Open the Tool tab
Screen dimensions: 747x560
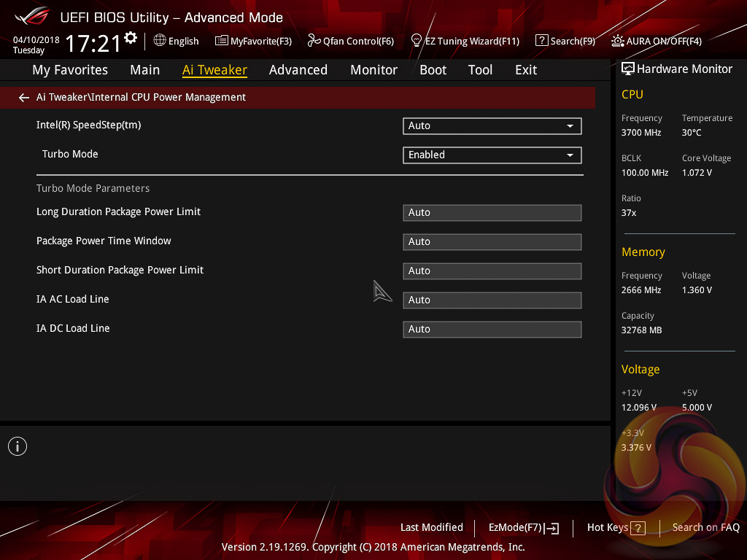pyautogui.click(x=480, y=70)
